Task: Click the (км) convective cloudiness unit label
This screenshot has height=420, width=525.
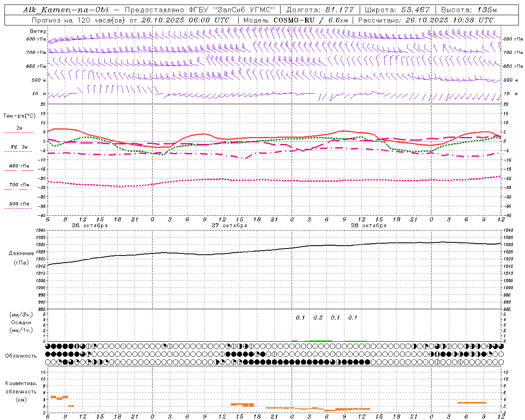Action: click(x=21, y=399)
